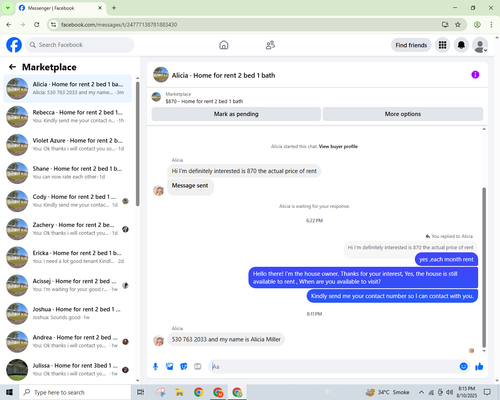Choose a GIF icon
Image resolution: width=500 pixels, height=400 pixels.
point(198,367)
